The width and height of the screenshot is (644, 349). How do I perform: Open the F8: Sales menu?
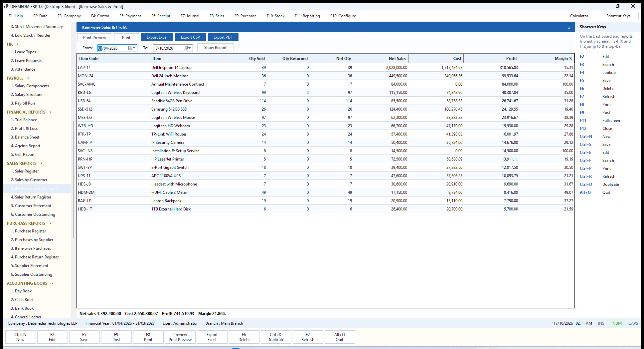click(x=217, y=16)
